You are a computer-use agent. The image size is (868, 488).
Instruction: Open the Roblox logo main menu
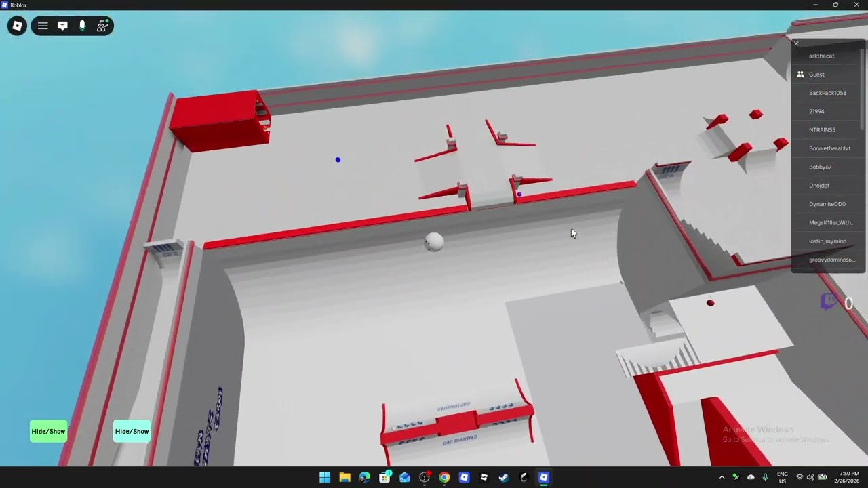18,26
